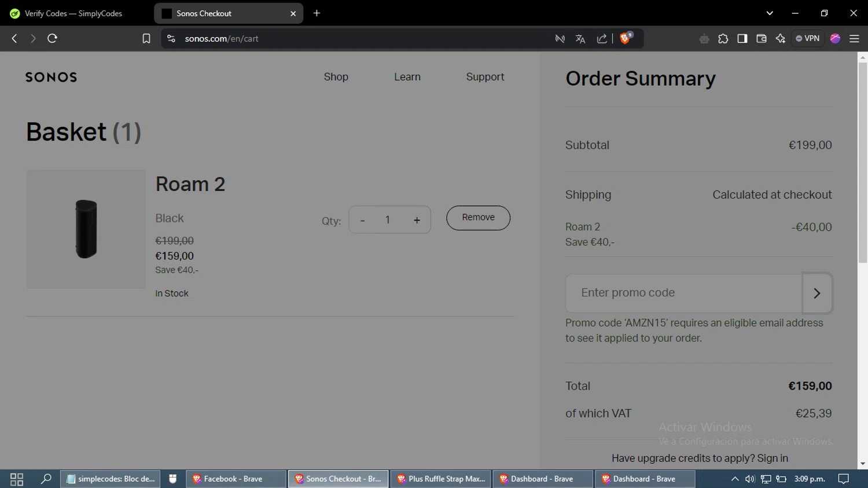Toggle the browser sidebar panel icon
The image size is (868, 488).
[742, 39]
